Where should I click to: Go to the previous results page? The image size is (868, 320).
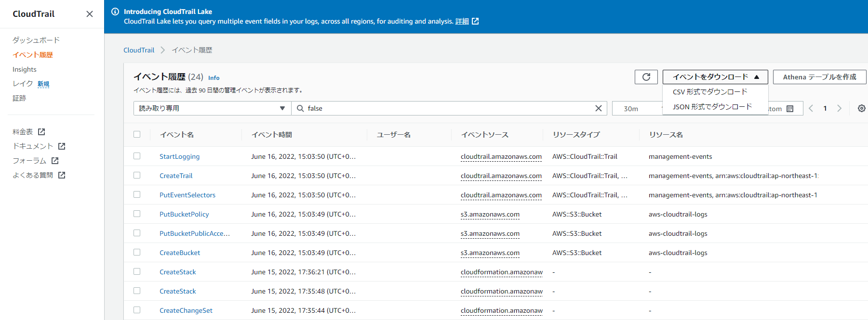click(x=811, y=108)
